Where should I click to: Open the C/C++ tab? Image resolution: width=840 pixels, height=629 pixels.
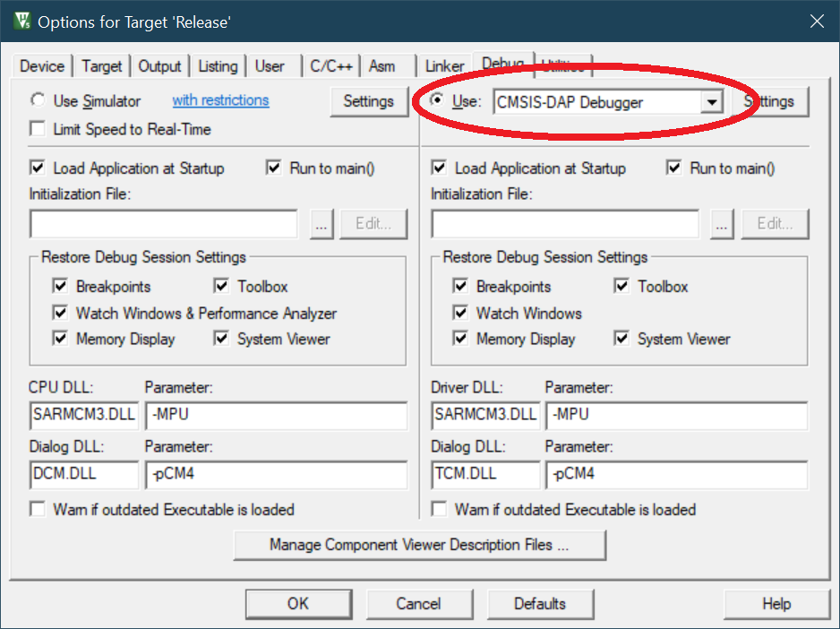tap(331, 66)
